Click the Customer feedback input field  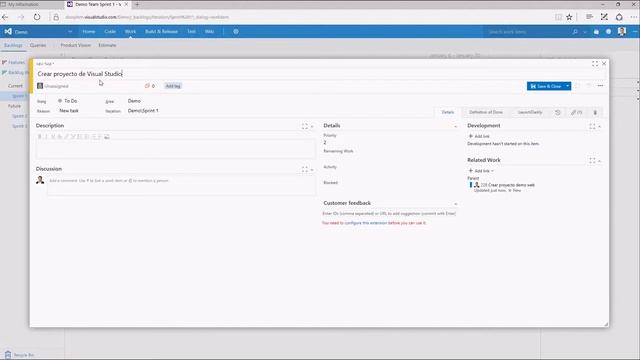[389, 213]
